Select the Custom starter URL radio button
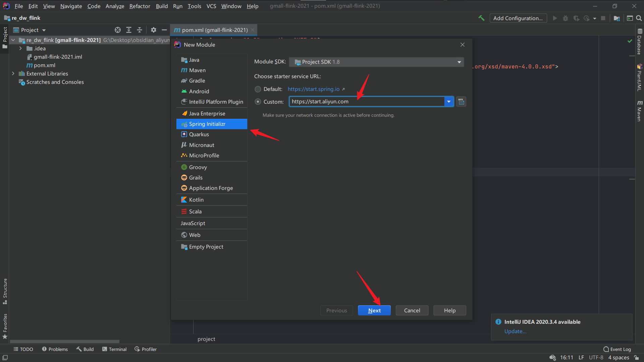This screenshot has height=362, width=644. coord(258,102)
